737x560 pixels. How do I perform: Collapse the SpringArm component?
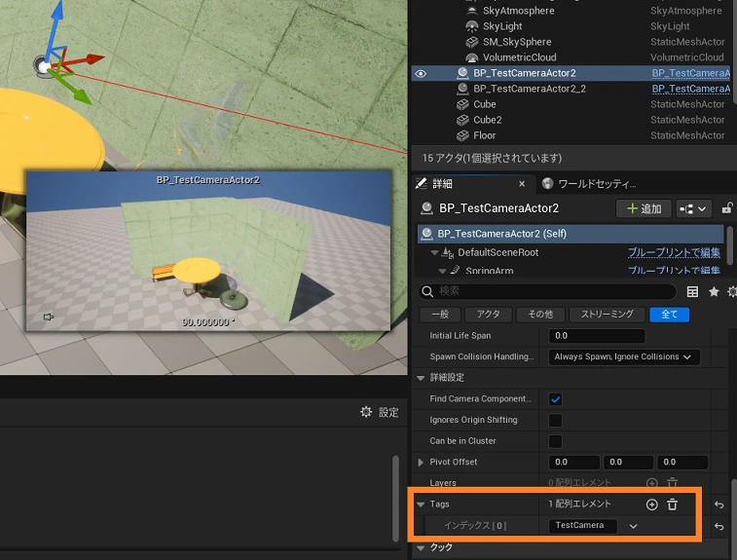tap(442, 271)
